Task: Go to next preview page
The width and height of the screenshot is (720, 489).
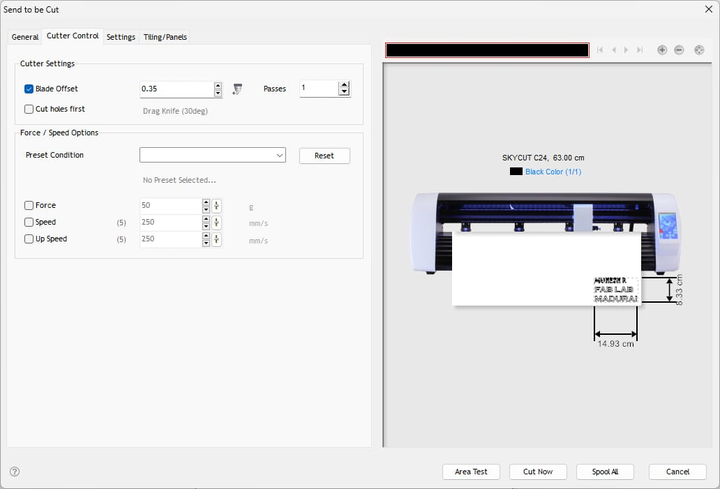Action: pos(626,50)
